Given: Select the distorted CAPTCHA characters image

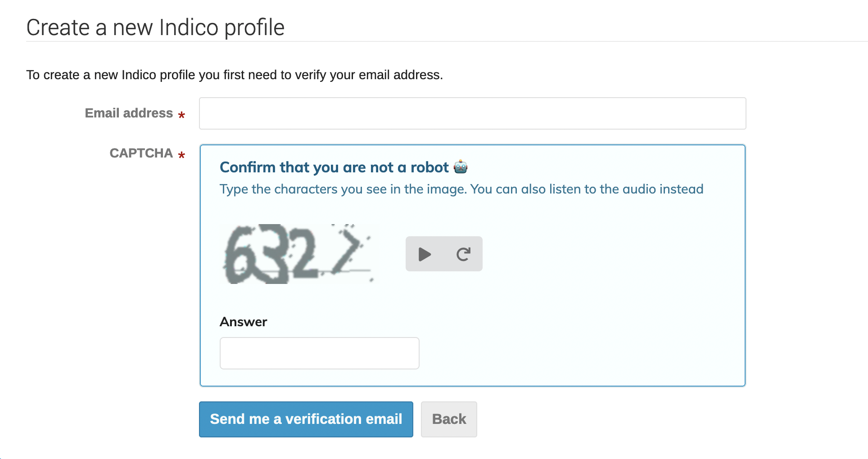Looking at the screenshot, I should (x=300, y=254).
